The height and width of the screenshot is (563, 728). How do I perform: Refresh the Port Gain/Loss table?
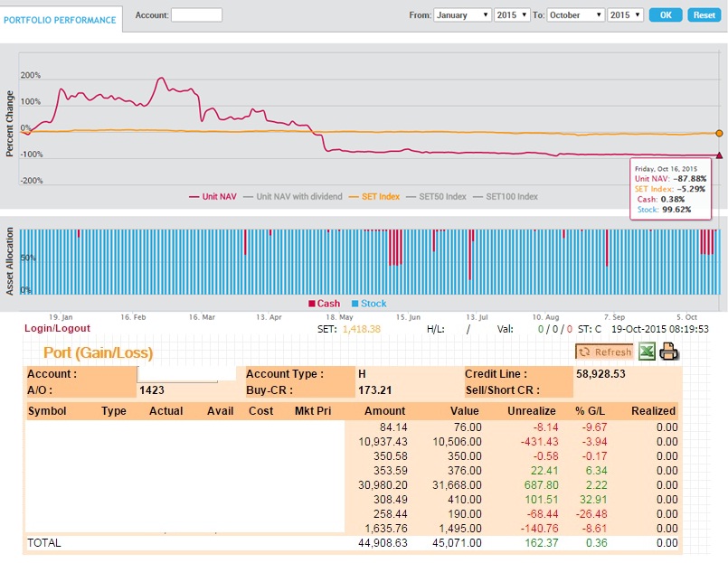605,352
